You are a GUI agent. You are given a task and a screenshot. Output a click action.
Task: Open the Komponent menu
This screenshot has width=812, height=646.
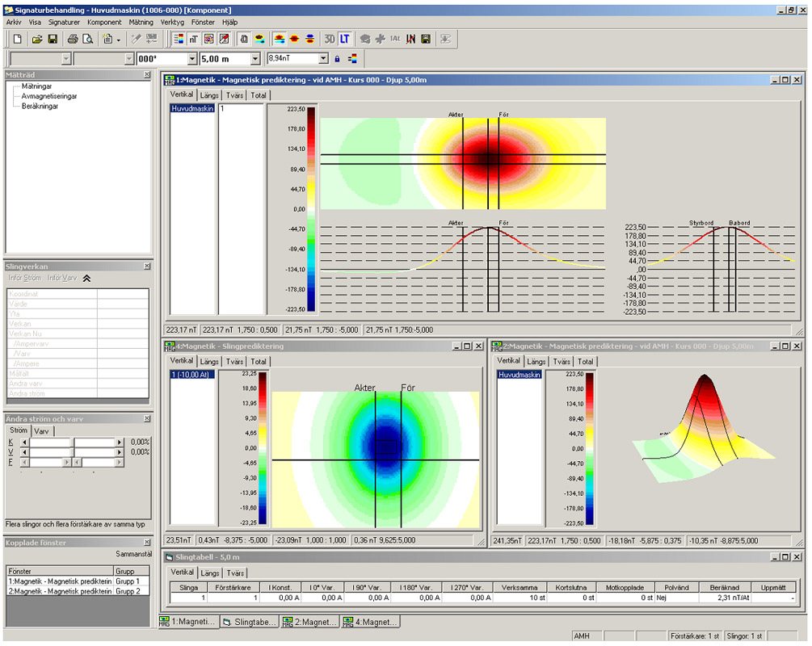[x=104, y=23]
